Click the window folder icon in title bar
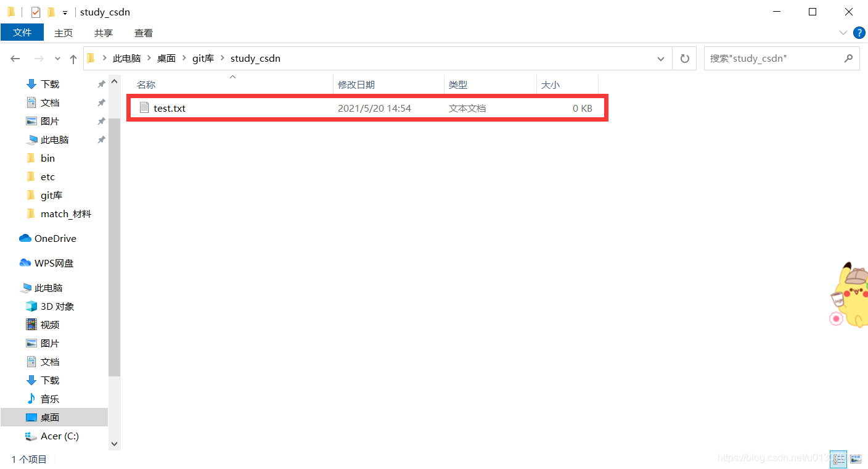Viewport: 868px width, 469px height. pyautogui.click(x=11, y=12)
